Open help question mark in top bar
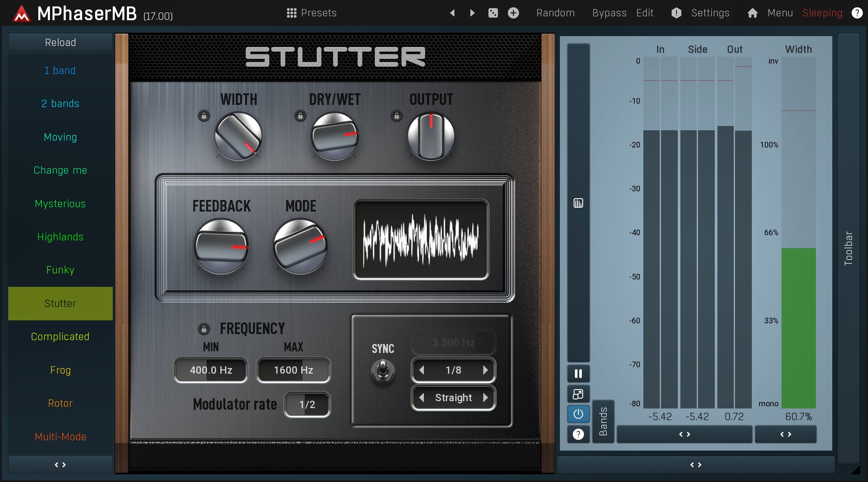 857,13
